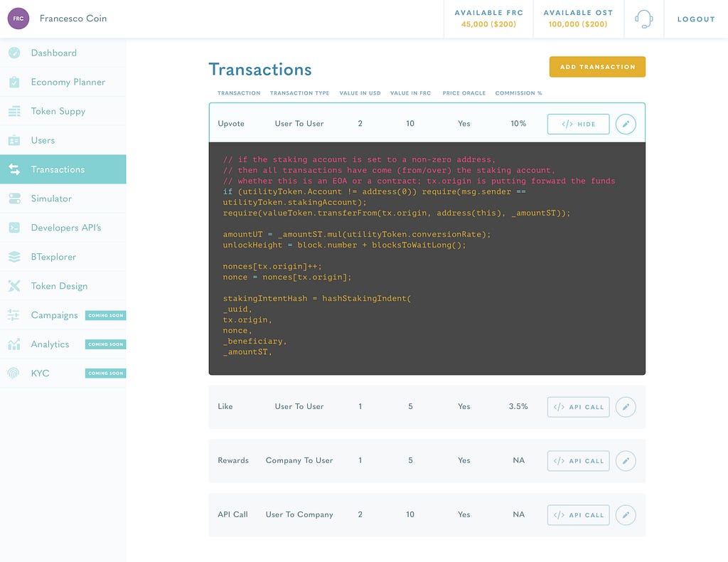This screenshot has height=562, width=728.
Task: Click the Simulator switch icon
Action: 14,198
